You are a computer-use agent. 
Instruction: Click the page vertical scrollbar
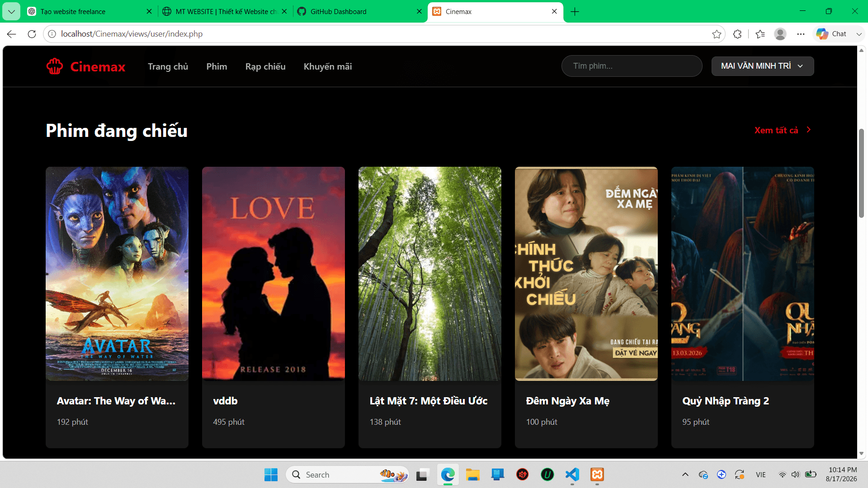pyautogui.click(x=862, y=173)
